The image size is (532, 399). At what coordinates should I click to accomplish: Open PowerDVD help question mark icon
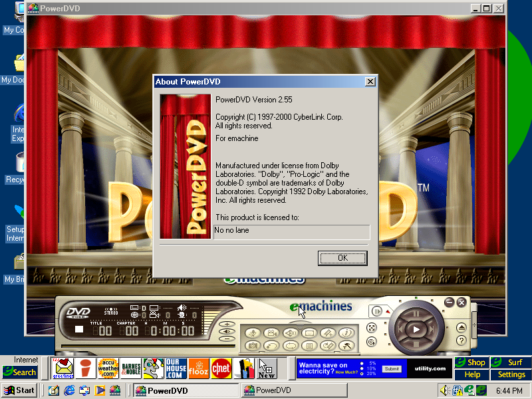click(x=461, y=340)
